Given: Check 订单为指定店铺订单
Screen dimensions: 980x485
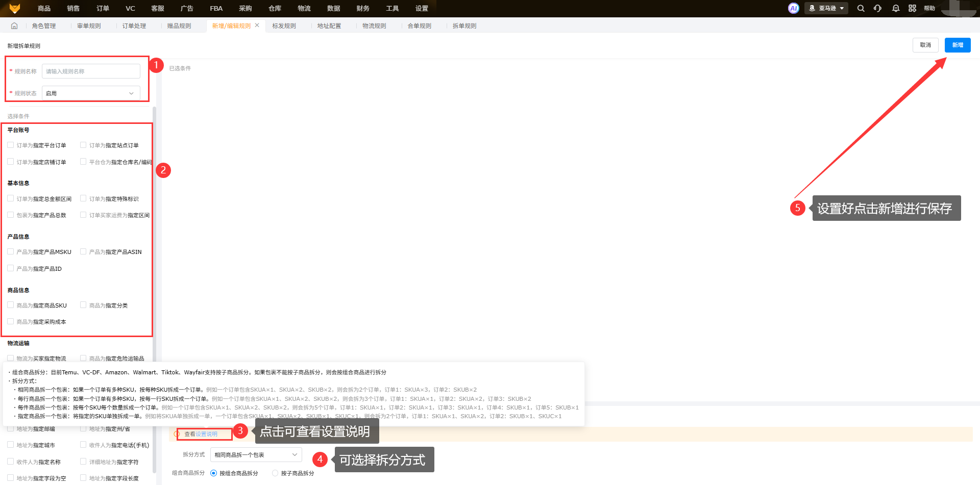Looking at the screenshot, I should 11,162.
